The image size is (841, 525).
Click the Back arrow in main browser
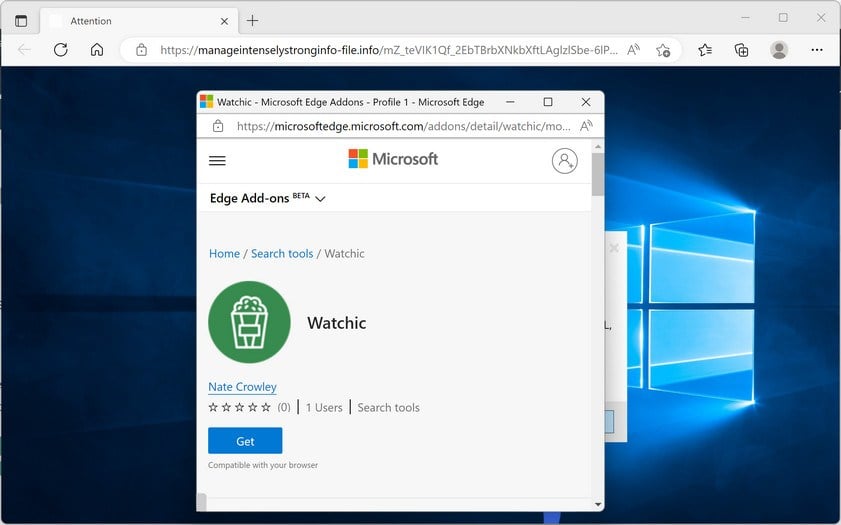coord(24,50)
